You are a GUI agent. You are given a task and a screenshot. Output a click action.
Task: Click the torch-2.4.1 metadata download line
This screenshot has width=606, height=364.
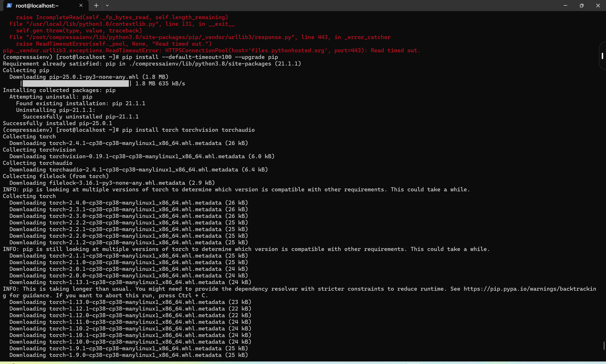[129, 143]
